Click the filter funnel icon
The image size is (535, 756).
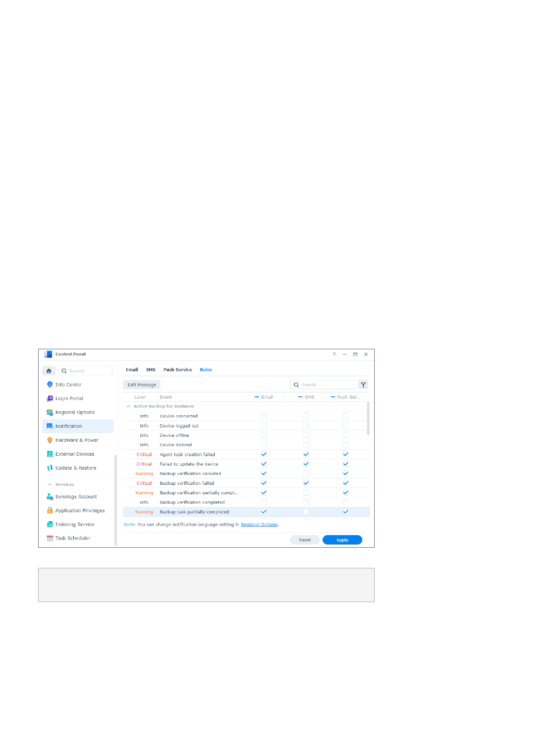point(363,385)
